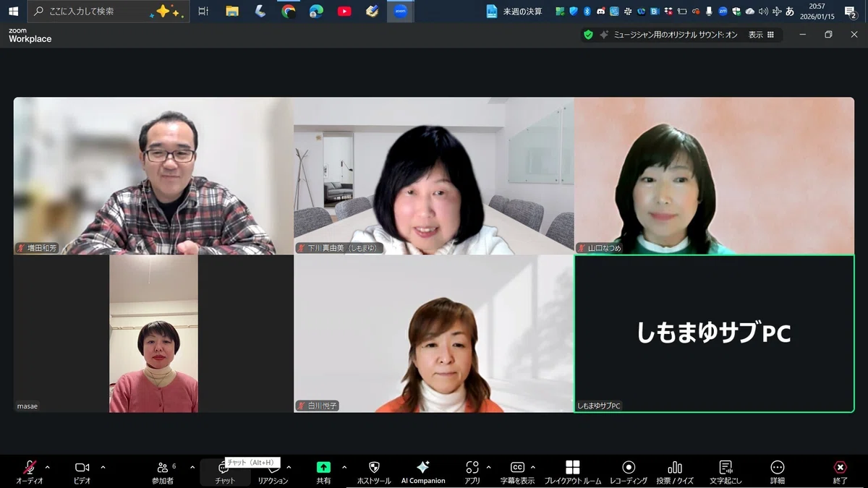This screenshot has height=488, width=868.
Task: Open Microsoft Edge from the taskbar
Action: tap(316, 11)
